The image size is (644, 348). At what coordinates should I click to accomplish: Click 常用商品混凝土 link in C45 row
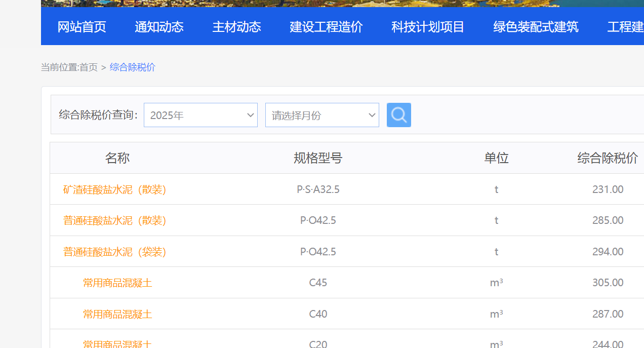coord(117,283)
